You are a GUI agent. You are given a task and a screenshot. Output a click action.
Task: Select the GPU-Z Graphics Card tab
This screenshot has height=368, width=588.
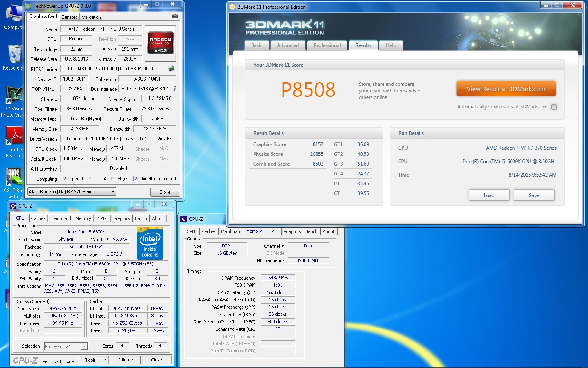pos(43,16)
